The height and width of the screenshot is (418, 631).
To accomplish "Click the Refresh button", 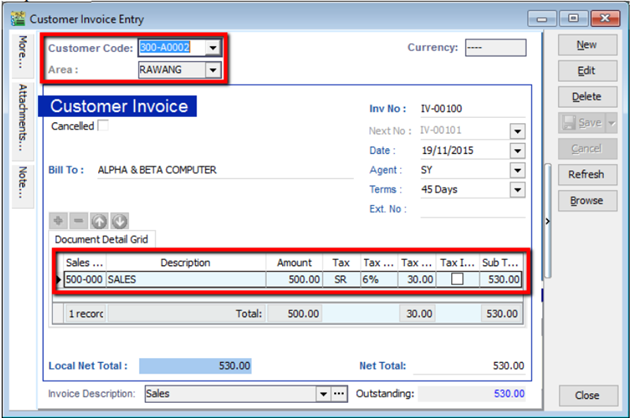I will (586, 174).
